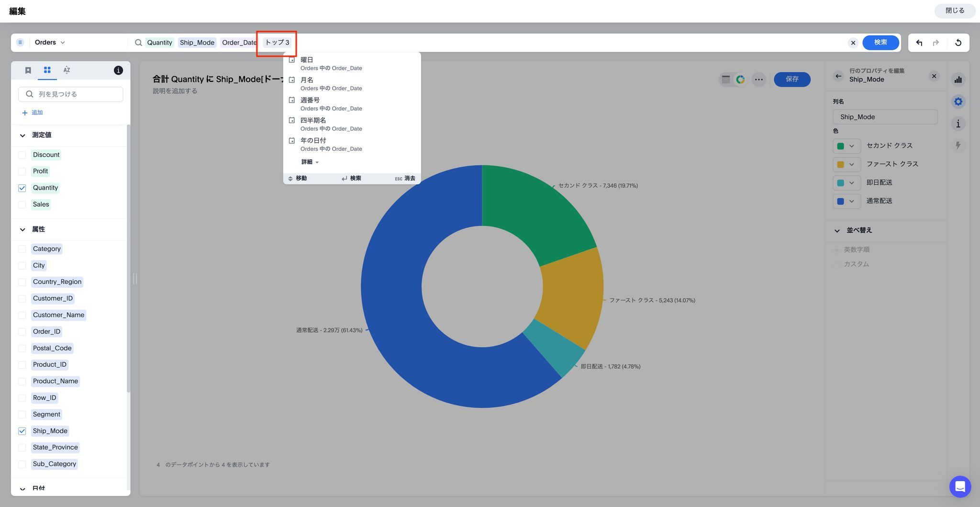This screenshot has height=507, width=980.
Task: Close the Ship_Mode property panel
Action: (x=934, y=76)
